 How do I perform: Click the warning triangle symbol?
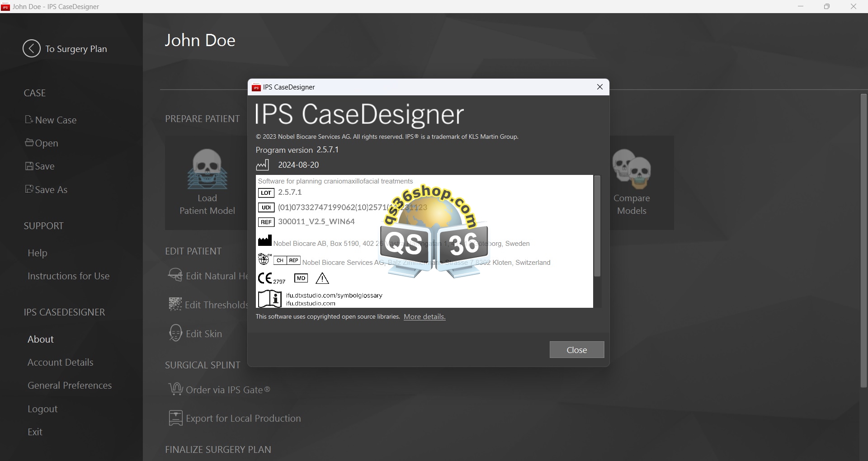[322, 278]
